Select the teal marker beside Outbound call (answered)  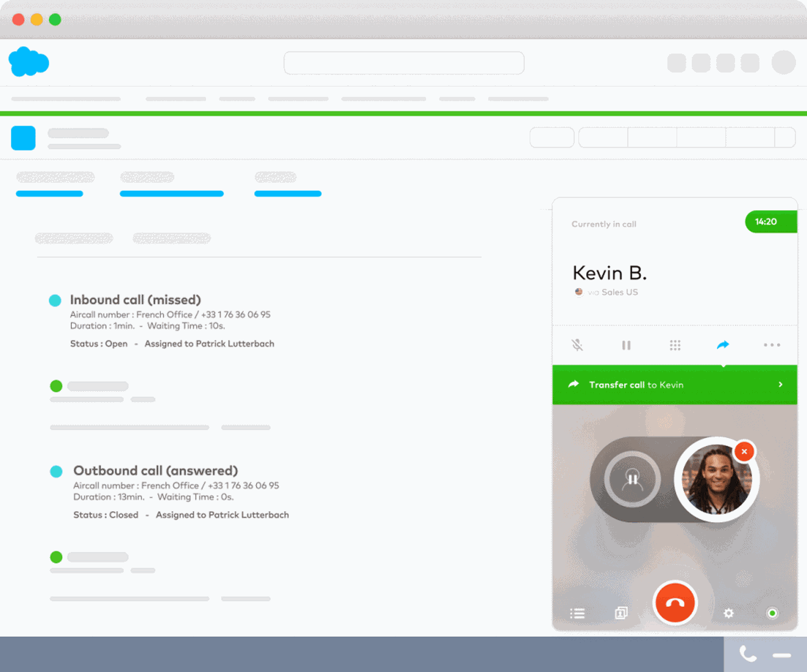point(56,472)
